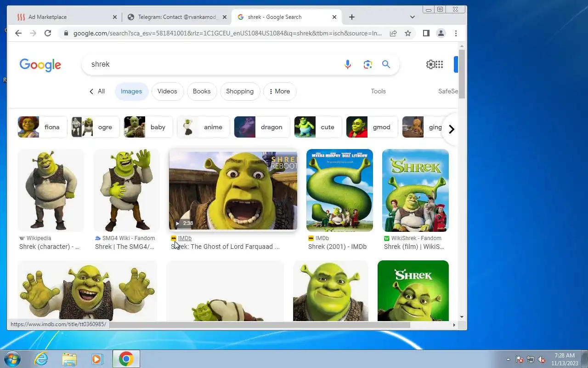Viewport: 588px width, 368px height.
Task: Click the address bar URL
Action: pos(227,33)
